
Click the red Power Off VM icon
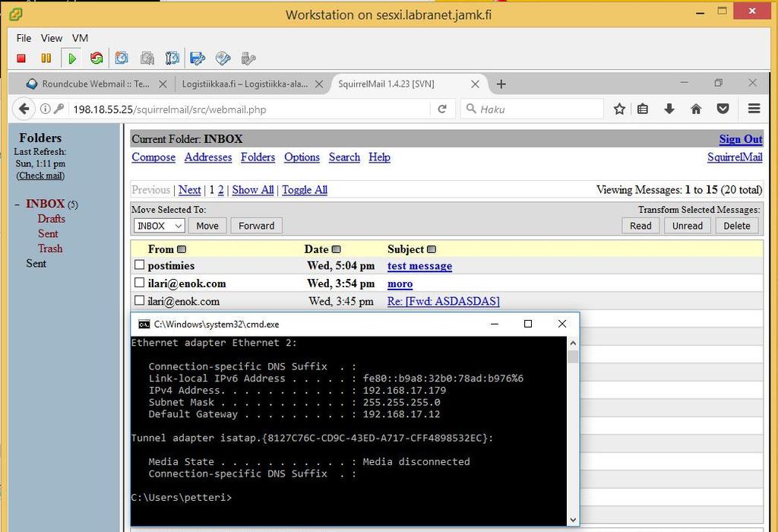click(21, 59)
